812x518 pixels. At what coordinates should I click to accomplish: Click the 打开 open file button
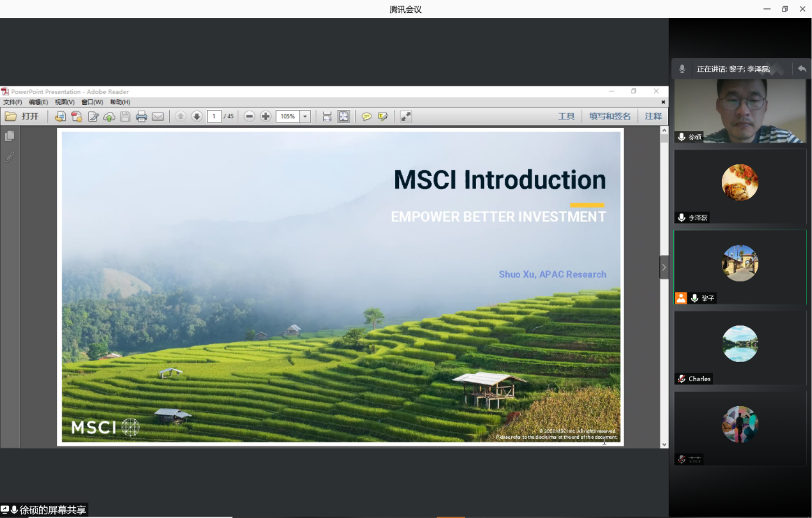22,116
